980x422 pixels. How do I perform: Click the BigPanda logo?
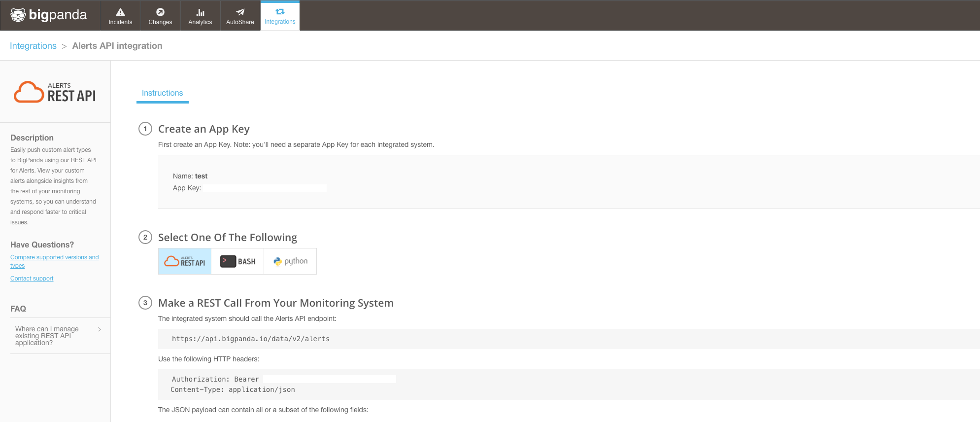pos(49,15)
